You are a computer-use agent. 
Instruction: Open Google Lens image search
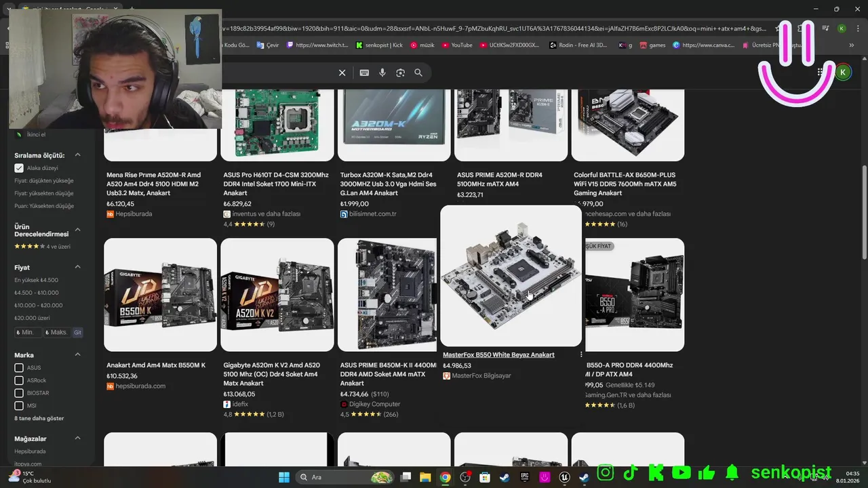[400, 73]
